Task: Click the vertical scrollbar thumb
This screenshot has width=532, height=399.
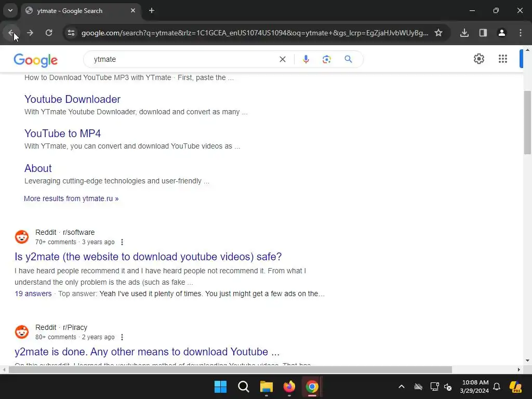Action: pyautogui.click(x=527, y=122)
